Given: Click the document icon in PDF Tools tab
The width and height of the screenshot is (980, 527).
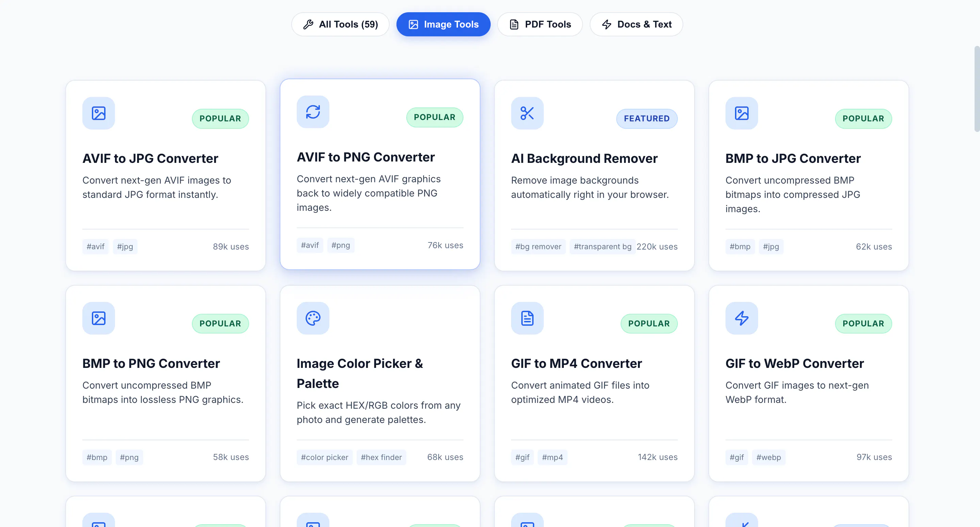Looking at the screenshot, I should (514, 25).
